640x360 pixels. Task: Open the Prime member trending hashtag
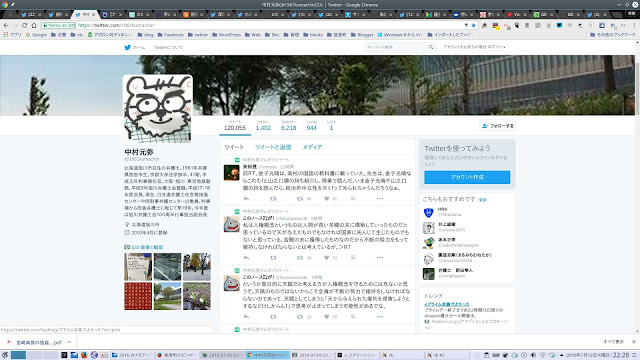[x=447, y=304]
